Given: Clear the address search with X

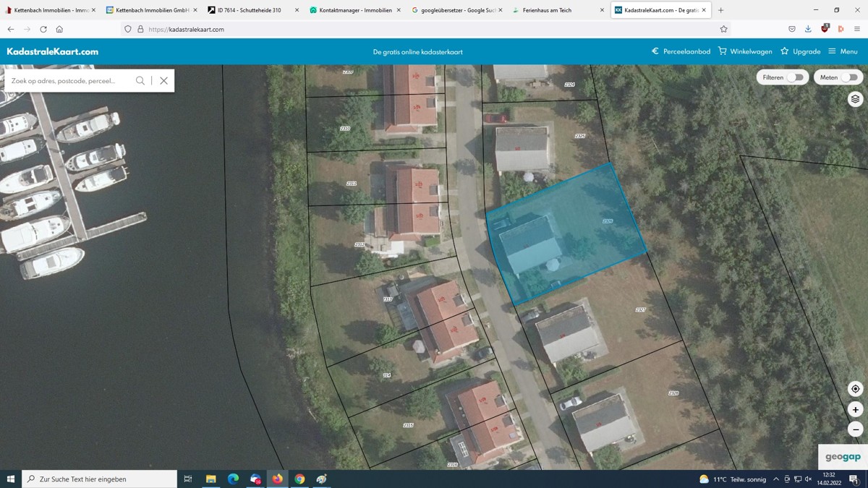Looking at the screenshot, I should (x=164, y=81).
